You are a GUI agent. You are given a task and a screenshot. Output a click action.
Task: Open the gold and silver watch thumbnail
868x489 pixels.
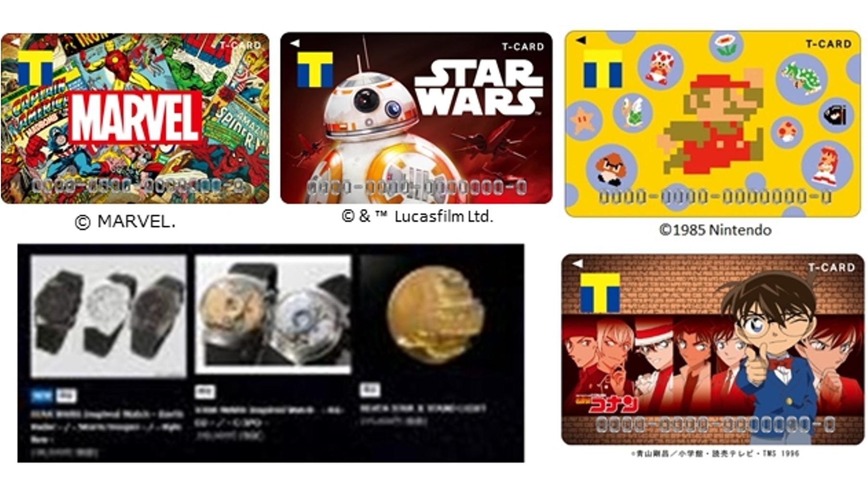click(273, 315)
